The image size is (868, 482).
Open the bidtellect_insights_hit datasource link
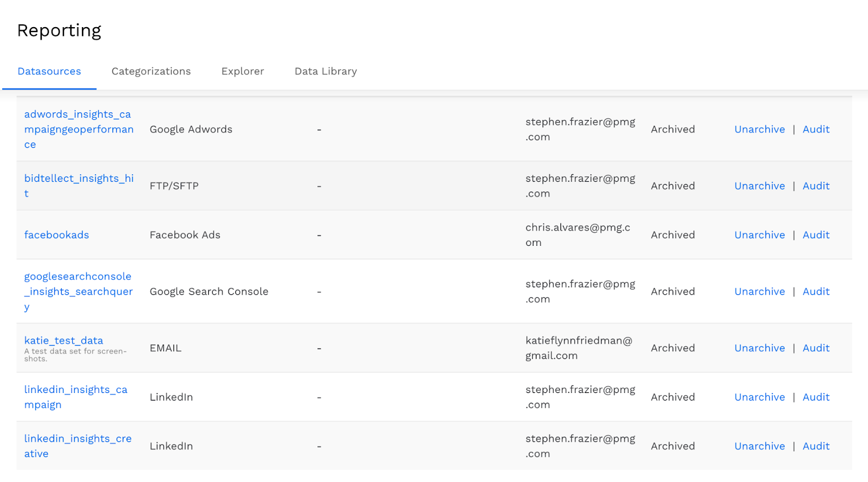79,179
